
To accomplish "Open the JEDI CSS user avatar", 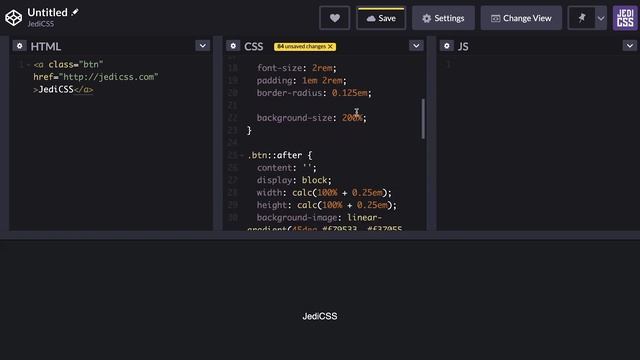I will [x=625, y=18].
